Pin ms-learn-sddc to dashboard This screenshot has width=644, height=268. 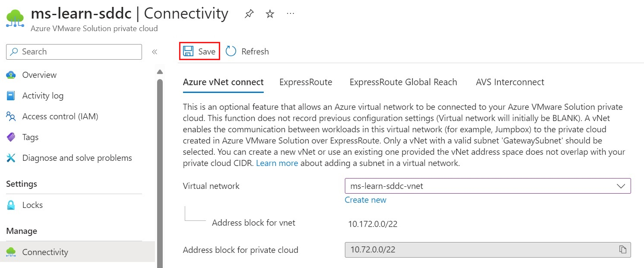point(249,13)
